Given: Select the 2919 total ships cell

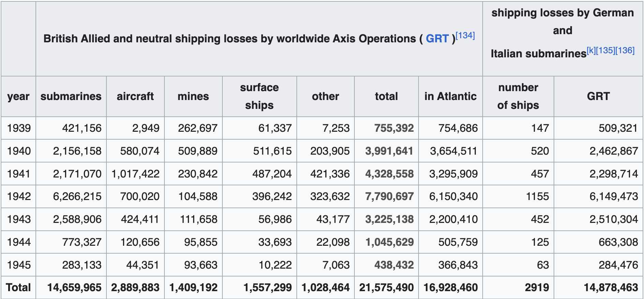Looking at the screenshot, I should [537, 288].
